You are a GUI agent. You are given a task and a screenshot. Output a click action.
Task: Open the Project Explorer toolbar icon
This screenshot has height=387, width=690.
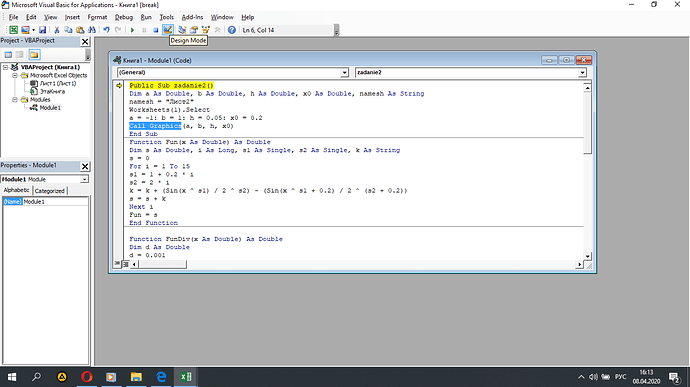182,30
